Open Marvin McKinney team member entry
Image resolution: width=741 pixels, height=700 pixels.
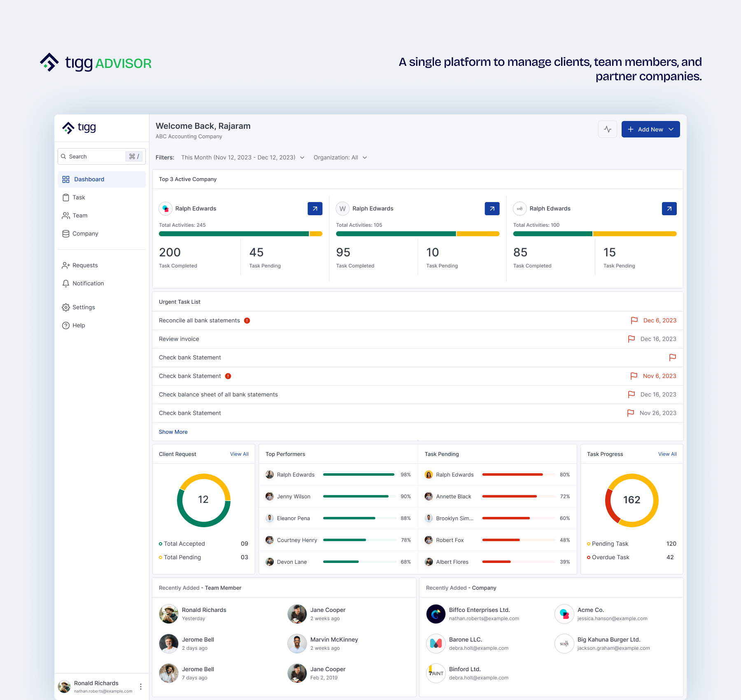tap(323, 644)
